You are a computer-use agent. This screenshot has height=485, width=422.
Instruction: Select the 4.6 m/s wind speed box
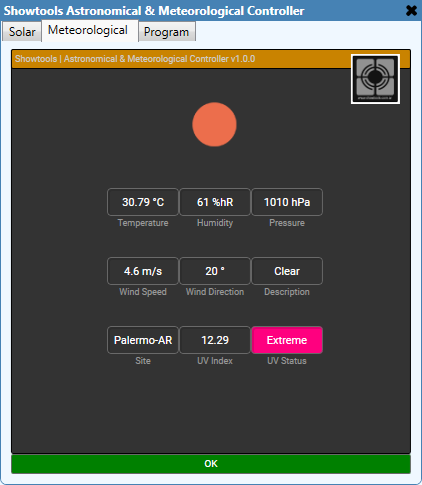tap(143, 271)
